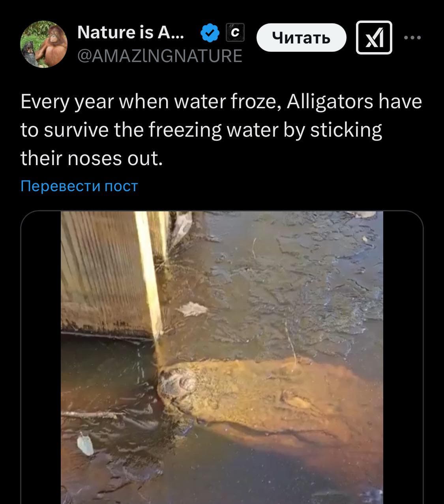Click the square affiliate badge with letter C
The width and height of the screenshot is (444, 504).
click(235, 33)
